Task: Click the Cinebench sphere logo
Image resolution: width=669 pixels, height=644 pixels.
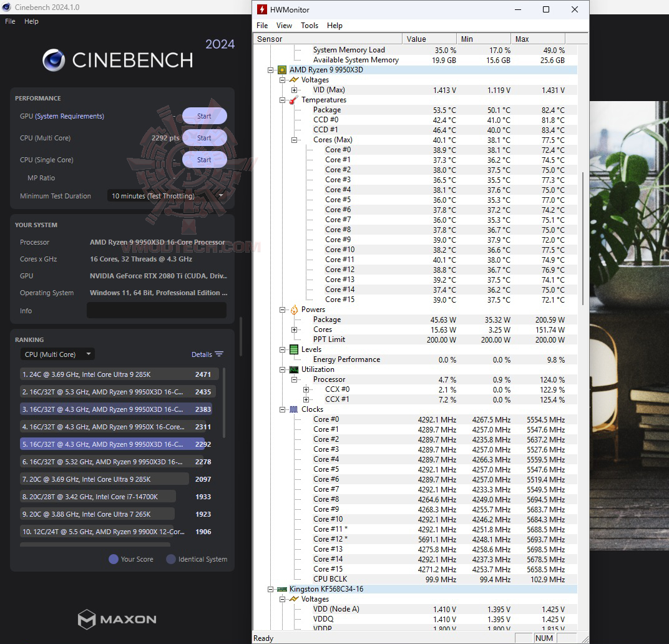Action: (x=54, y=60)
